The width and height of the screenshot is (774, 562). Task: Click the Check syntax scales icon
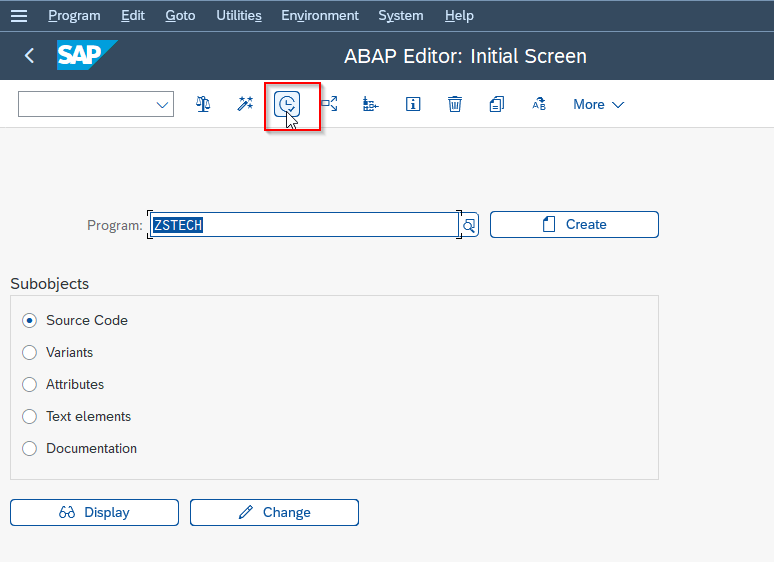(203, 104)
